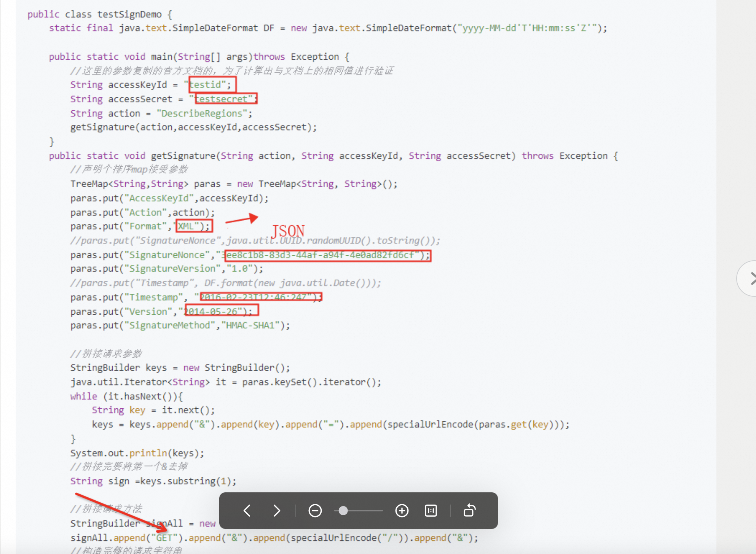
Task: Rotate the image using rotate icon
Action: tap(470, 511)
